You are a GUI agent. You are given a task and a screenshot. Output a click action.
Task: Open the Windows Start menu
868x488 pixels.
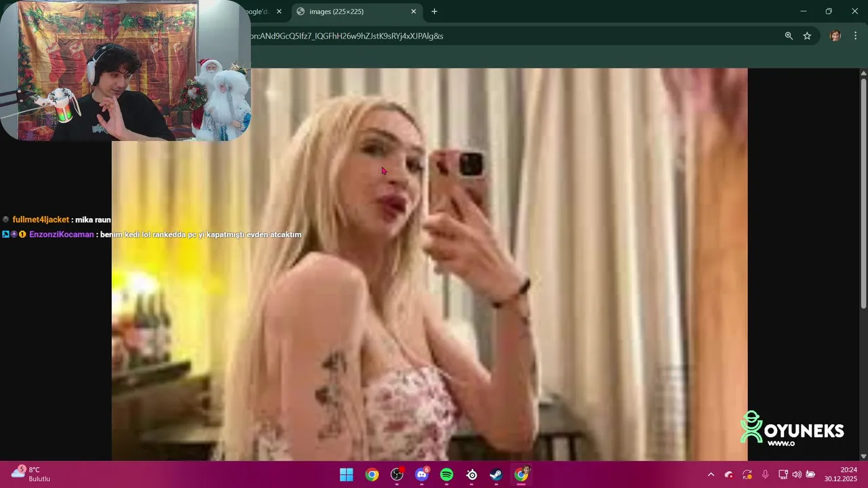[347, 474]
